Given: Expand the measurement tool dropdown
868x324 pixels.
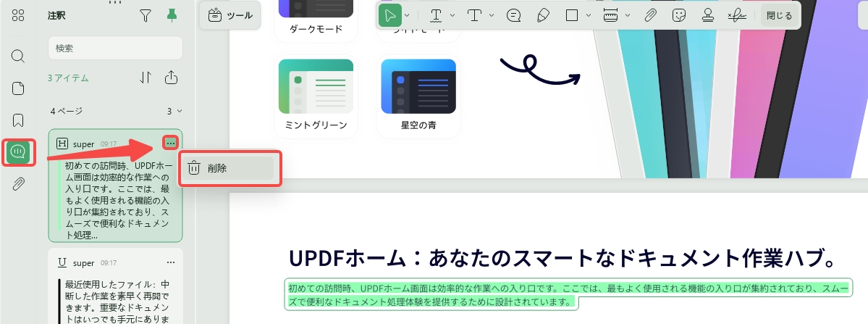Looking at the screenshot, I should click(627, 15).
